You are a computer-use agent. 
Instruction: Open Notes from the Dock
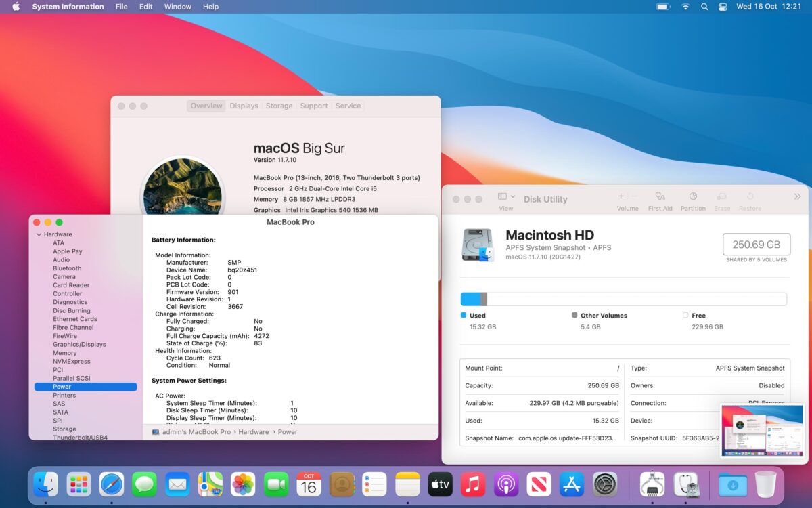click(407, 484)
